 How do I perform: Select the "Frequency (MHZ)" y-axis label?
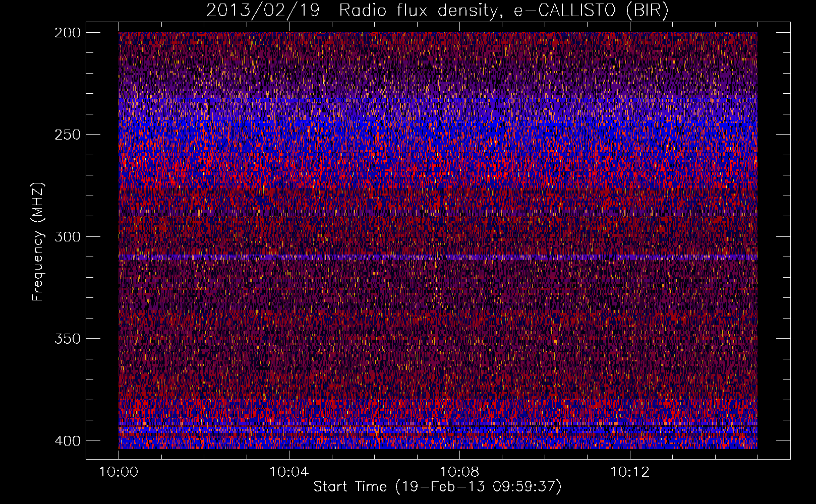click(x=38, y=241)
